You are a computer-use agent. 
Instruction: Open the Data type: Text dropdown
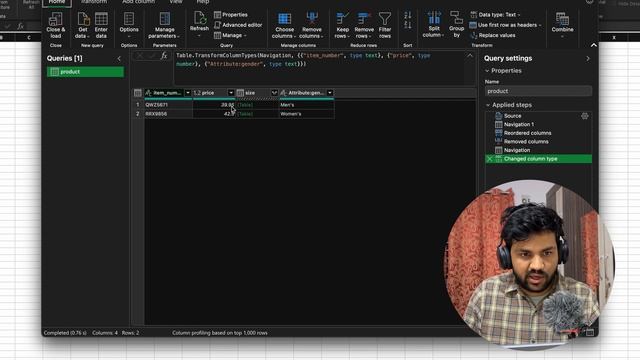[x=495, y=15]
